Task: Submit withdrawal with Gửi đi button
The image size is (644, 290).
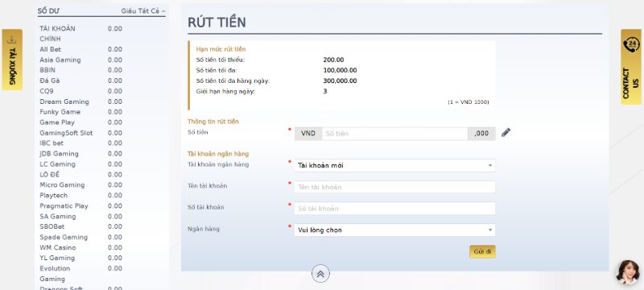Action: (482, 251)
